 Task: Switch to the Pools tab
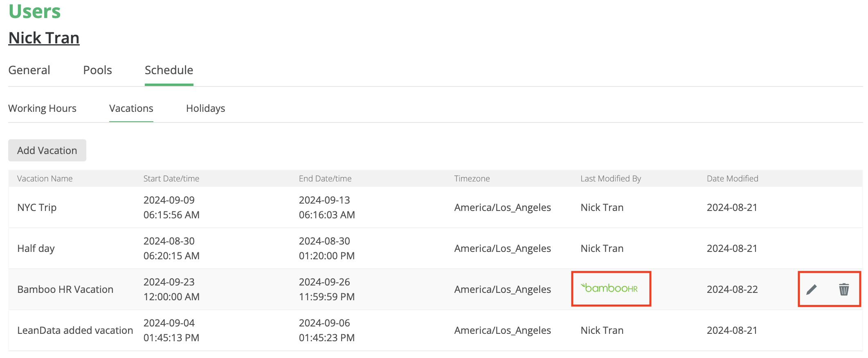(x=97, y=70)
